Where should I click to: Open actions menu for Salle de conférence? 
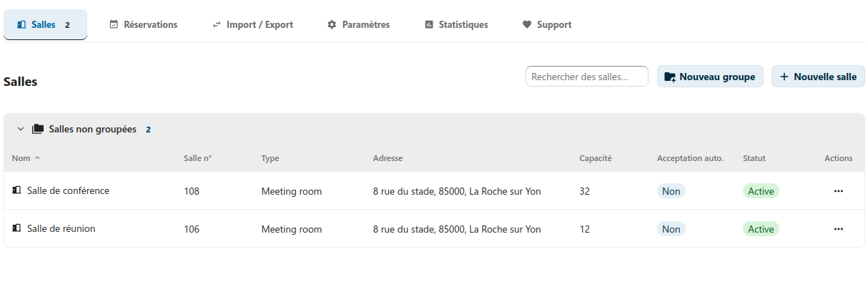[838, 191]
